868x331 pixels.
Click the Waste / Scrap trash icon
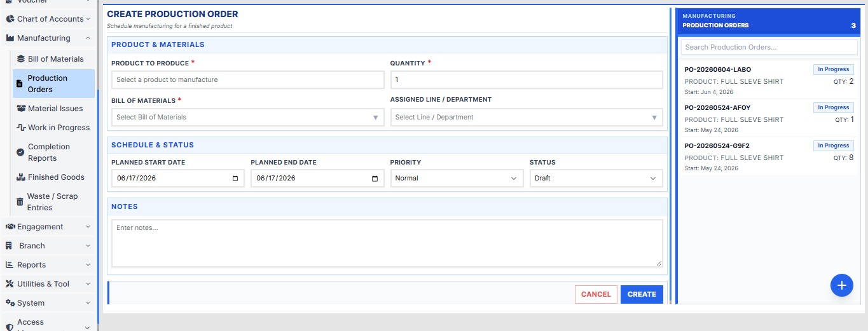tap(20, 202)
